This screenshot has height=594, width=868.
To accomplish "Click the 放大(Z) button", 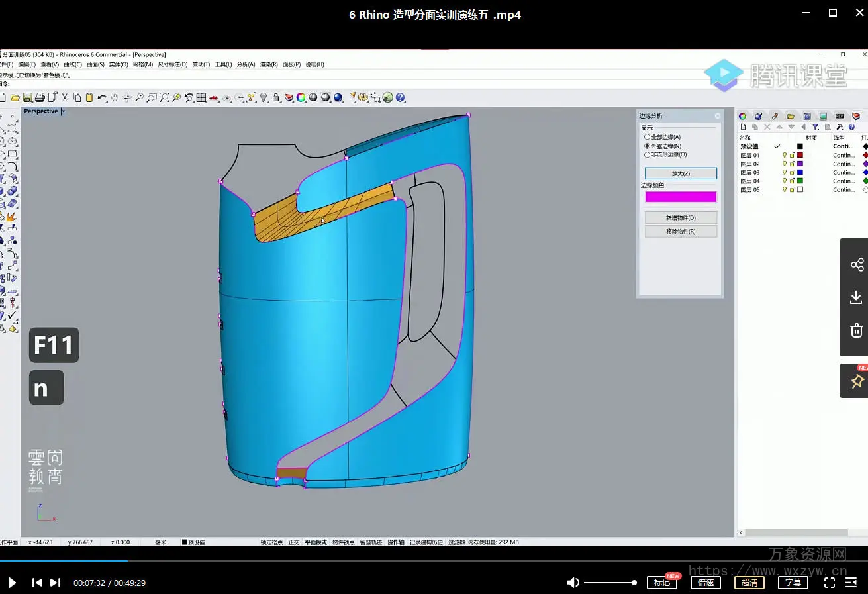I will tap(681, 173).
